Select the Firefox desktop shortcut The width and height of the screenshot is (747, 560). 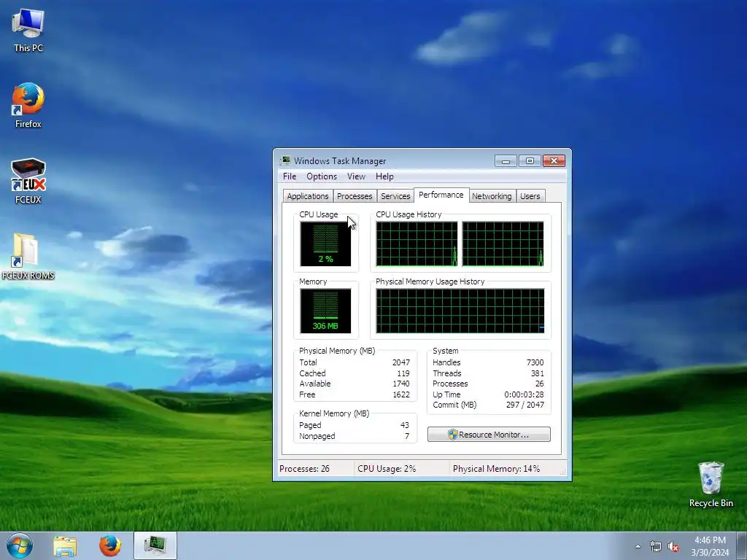(x=28, y=105)
